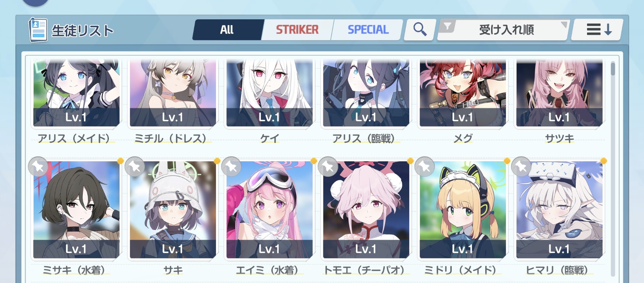644x283 pixels.
Task: Open アリス（メイド） student portrait
Action: point(76,93)
